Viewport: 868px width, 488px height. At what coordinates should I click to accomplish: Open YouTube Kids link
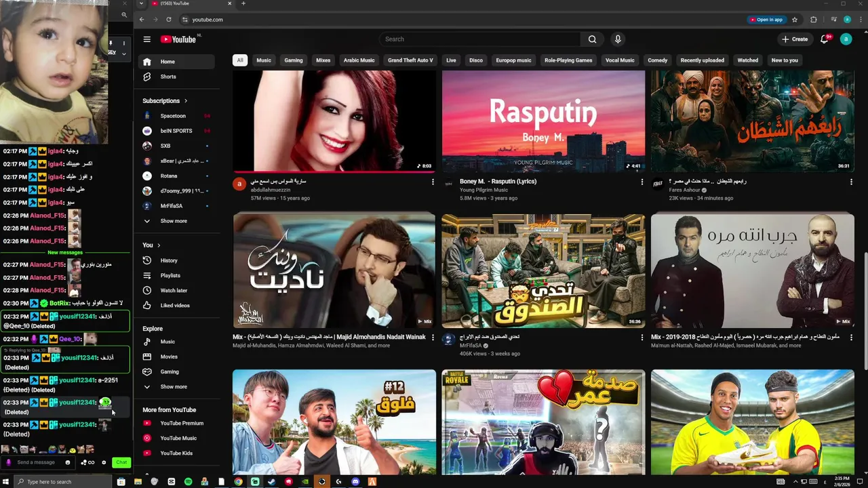176,453
